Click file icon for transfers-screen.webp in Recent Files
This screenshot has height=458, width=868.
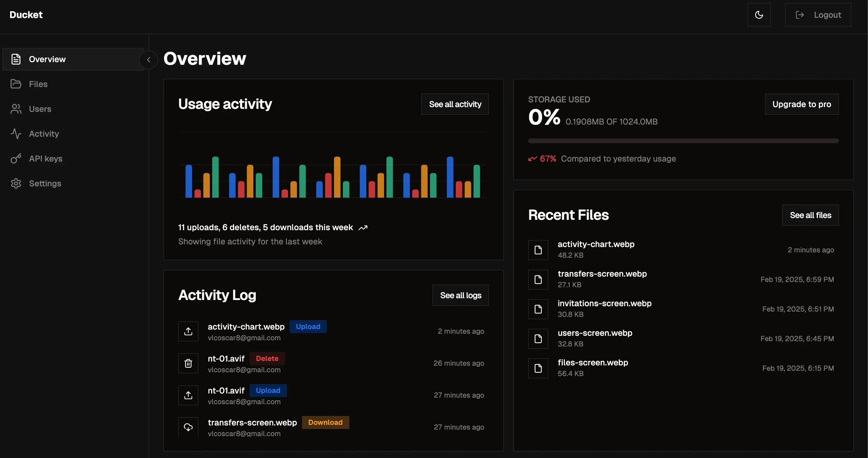pyautogui.click(x=538, y=280)
